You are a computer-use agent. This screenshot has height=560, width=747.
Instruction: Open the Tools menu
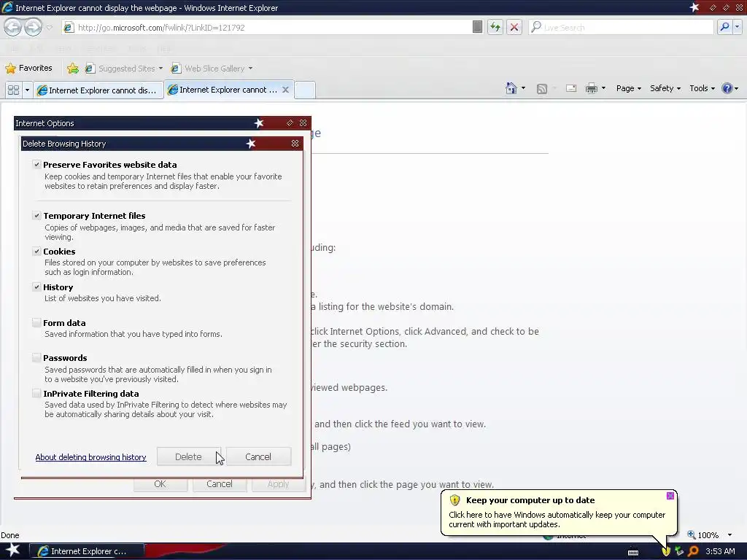tap(703, 88)
